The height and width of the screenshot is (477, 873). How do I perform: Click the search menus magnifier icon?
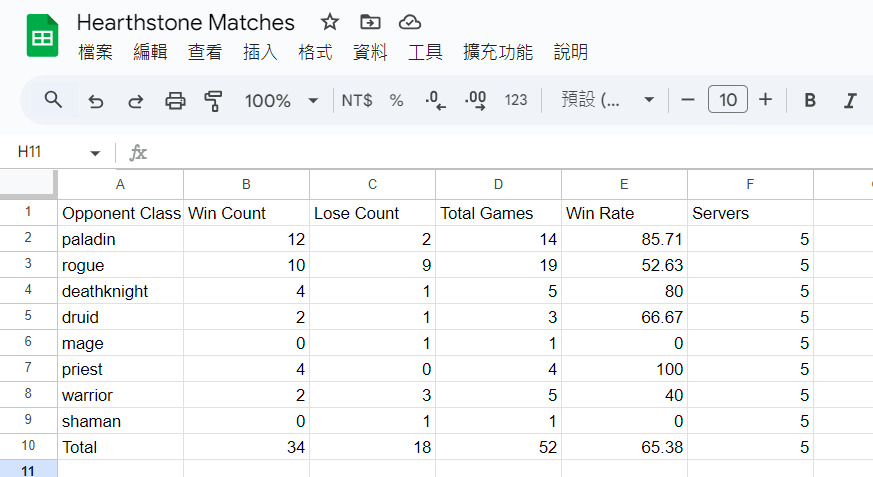coord(53,100)
